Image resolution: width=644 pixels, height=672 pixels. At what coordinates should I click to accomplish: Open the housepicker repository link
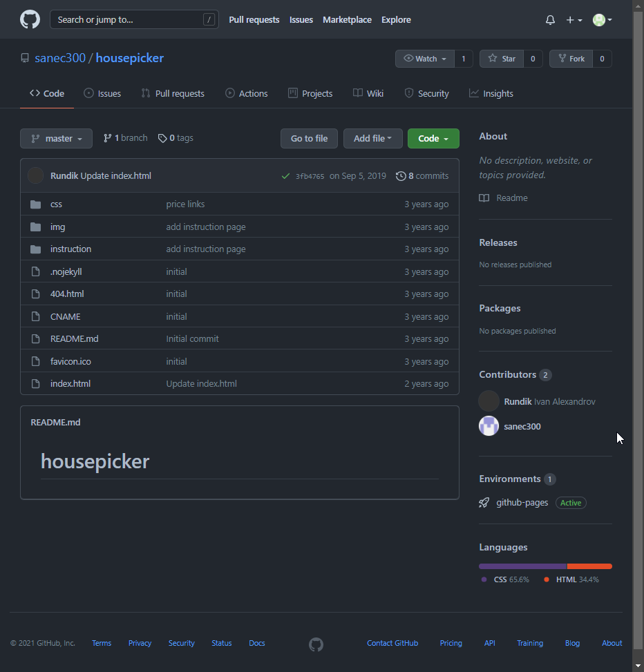click(129, 58)
